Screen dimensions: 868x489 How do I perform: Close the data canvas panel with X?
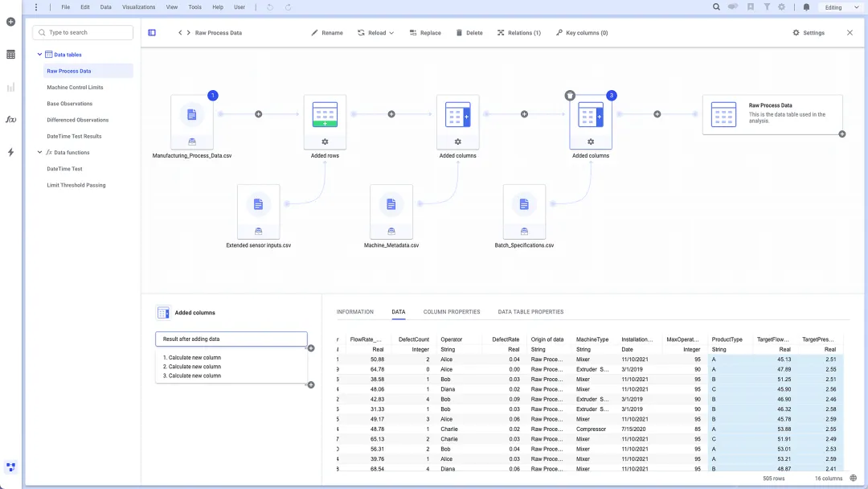850,33
